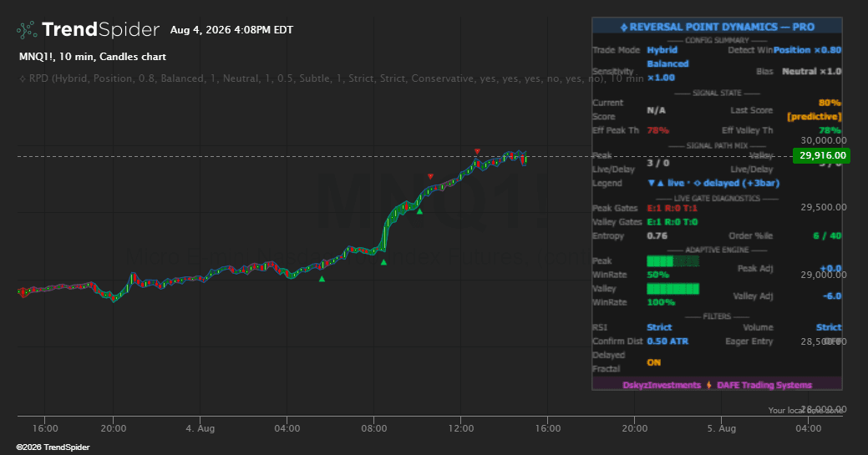Click the '0.50 ATR' Confirm Dist value
The width and height of the screenshot is (868, 455).
coord(667,341)
